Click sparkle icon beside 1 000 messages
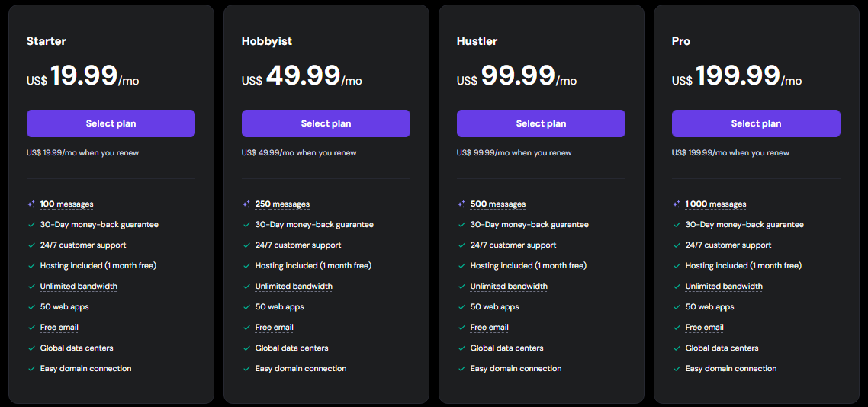Image resolution: width=868 pixels, height=407 pixels. coord(677,204)
